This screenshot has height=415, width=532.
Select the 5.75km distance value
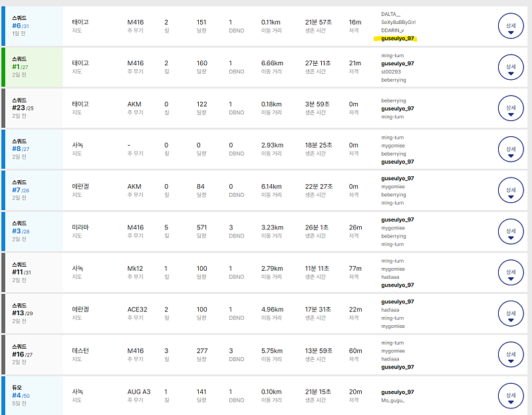[272, 350]
